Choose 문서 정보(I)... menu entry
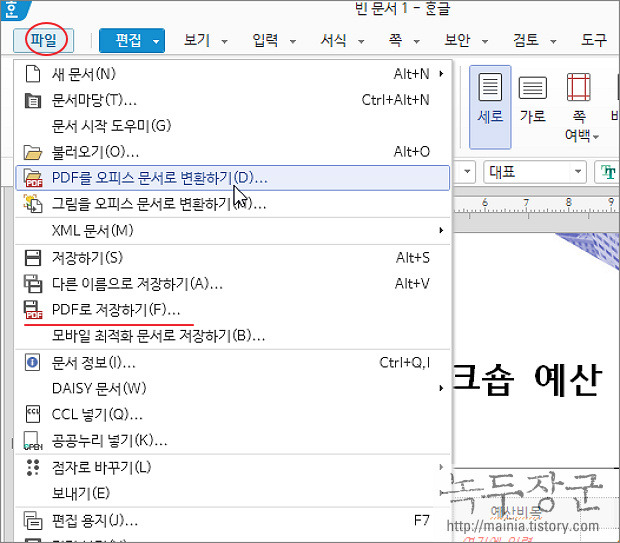This screenshot has height=543, width=620. 232,363
